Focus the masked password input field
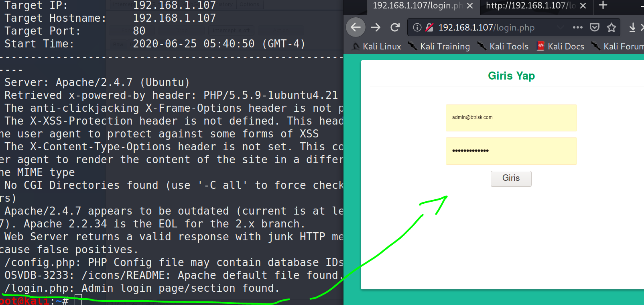Viewport: 644px width, 305px height. point(511,151)
